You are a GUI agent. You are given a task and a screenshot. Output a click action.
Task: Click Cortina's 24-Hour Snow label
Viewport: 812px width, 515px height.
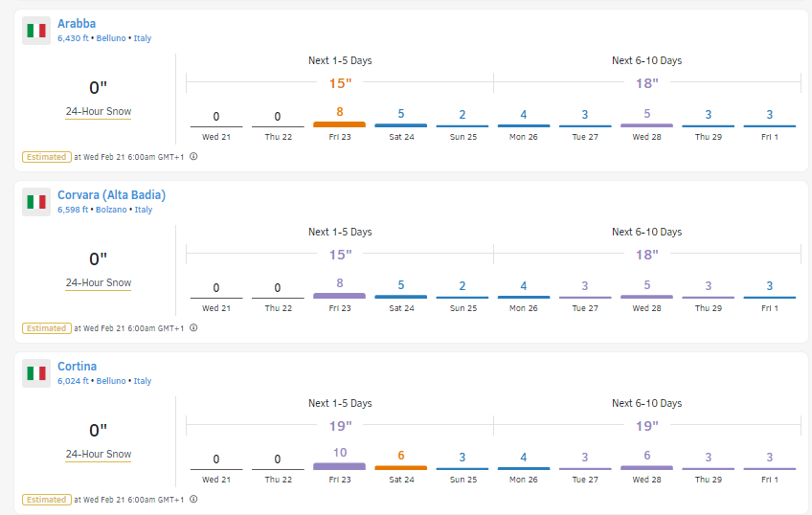99,455
